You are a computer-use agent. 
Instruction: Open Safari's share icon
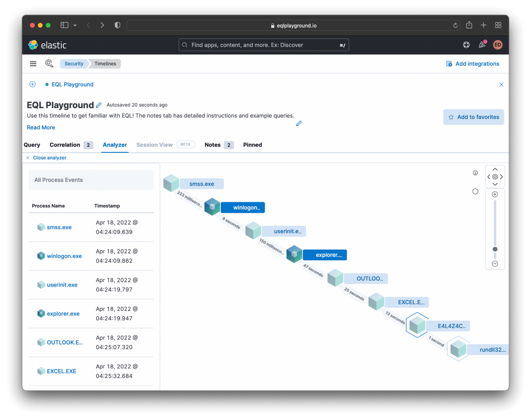469,25
